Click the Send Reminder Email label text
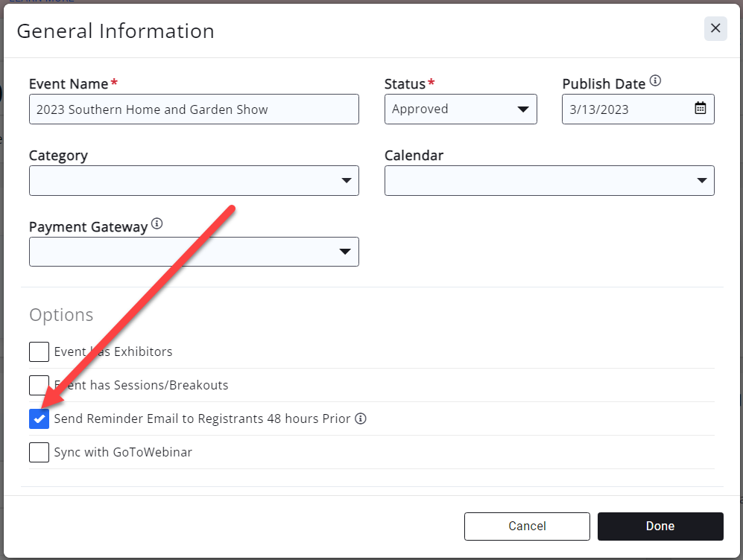 click(202, 419)
